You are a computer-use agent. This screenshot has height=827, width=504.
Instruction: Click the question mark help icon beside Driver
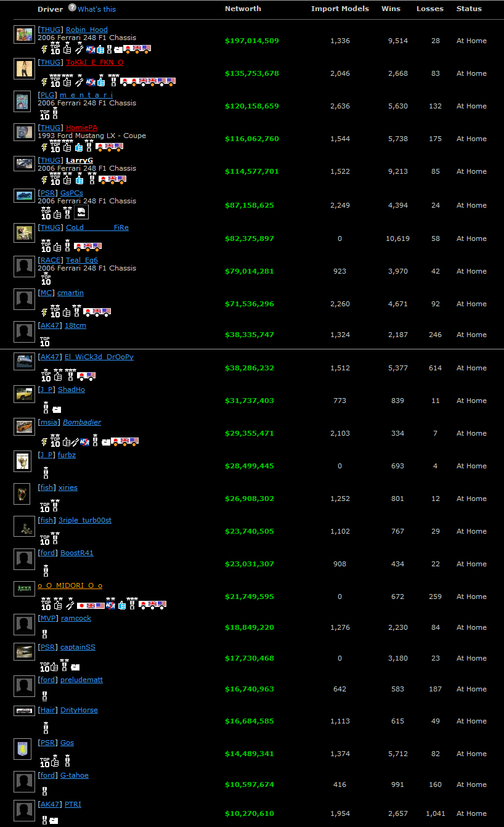pos(72,8)
